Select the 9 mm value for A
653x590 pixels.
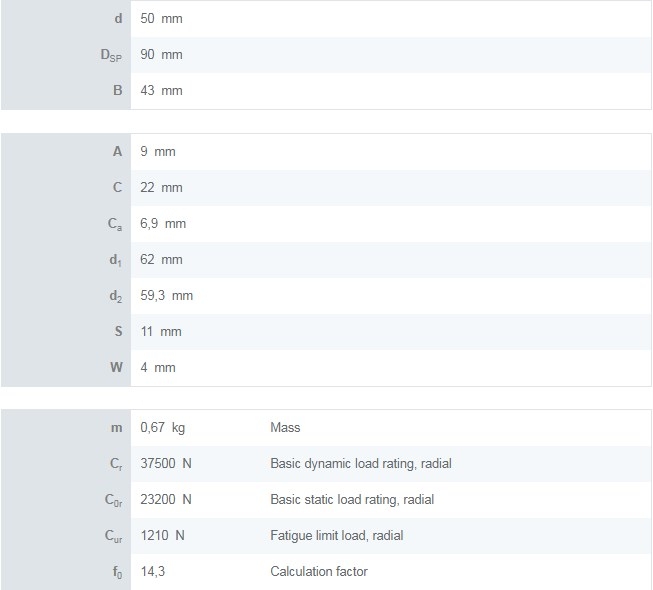click(158, 152)
